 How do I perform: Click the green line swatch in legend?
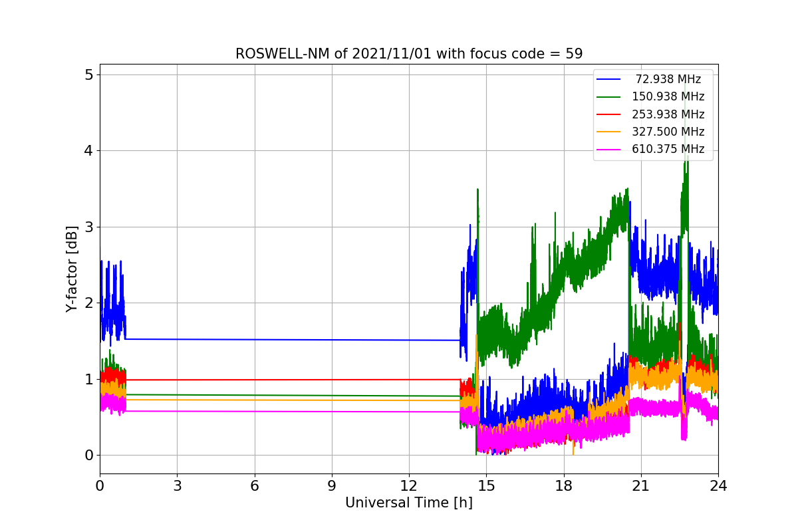(610, 96)
